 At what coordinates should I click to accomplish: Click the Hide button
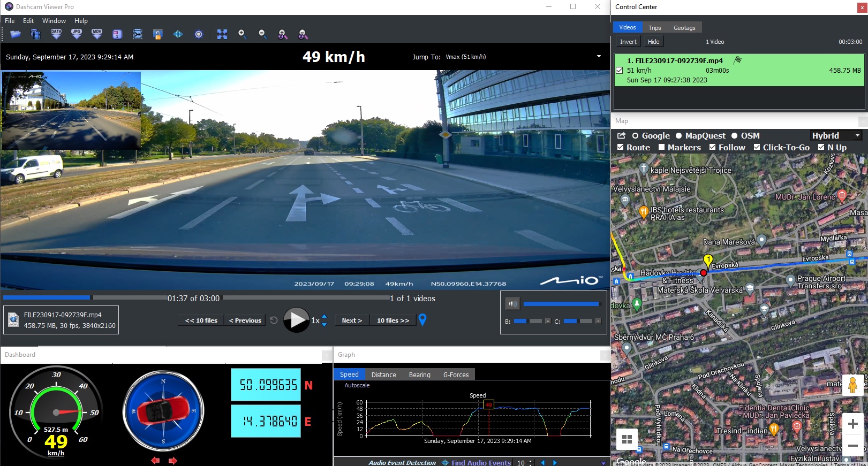pos(653,42)
